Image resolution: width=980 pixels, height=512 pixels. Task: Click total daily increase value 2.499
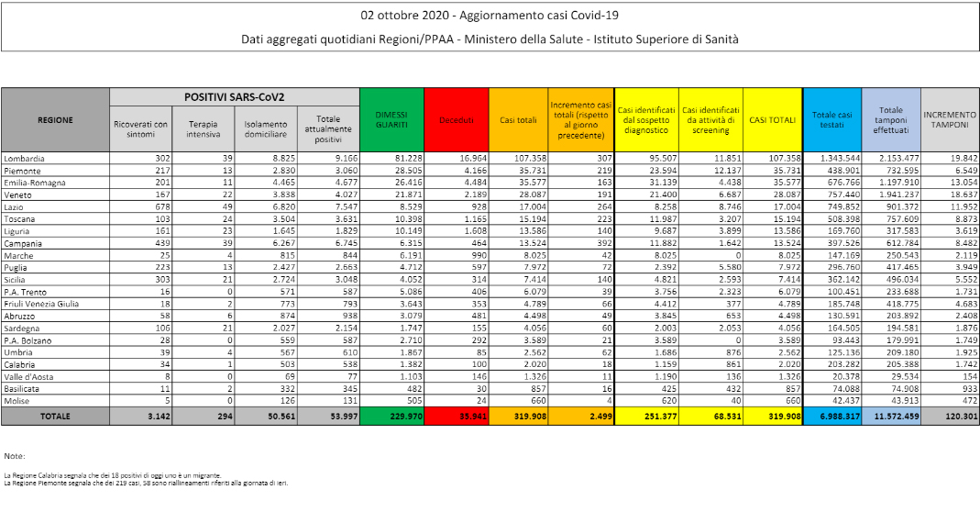600,417
